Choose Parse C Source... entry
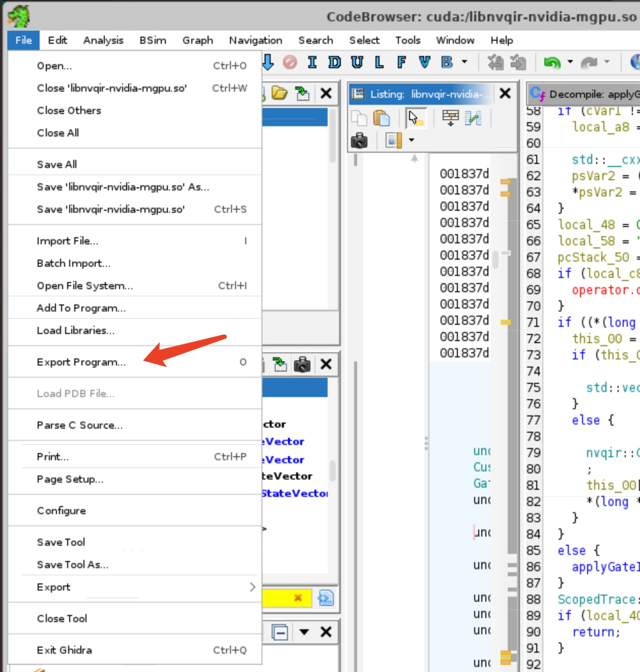The height and width of the screenshot is (672, 640). 135,425
